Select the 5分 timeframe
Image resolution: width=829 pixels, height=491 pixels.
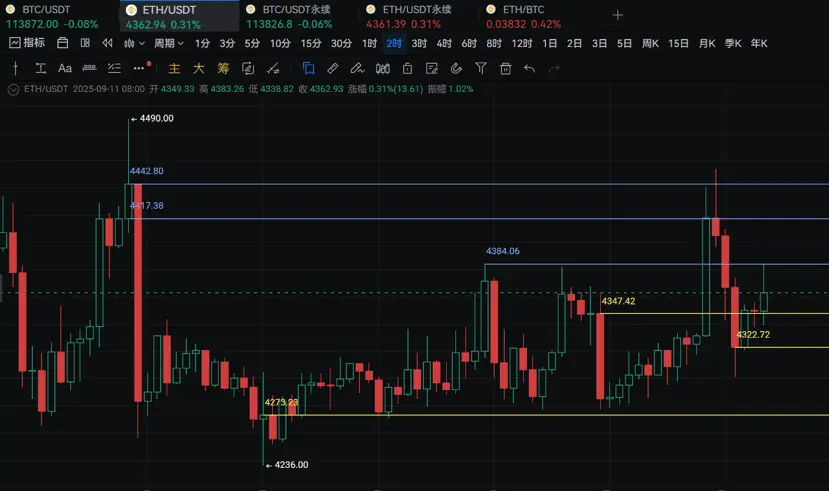(252, 43)
